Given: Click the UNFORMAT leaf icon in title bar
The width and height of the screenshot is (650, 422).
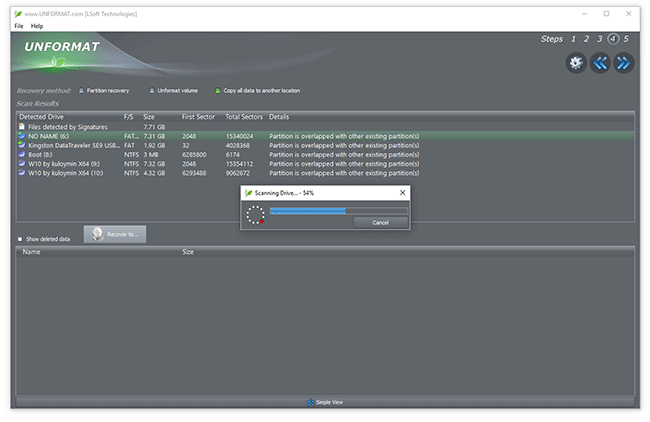Looking at the screenshot, I should (x=18, y=14).
